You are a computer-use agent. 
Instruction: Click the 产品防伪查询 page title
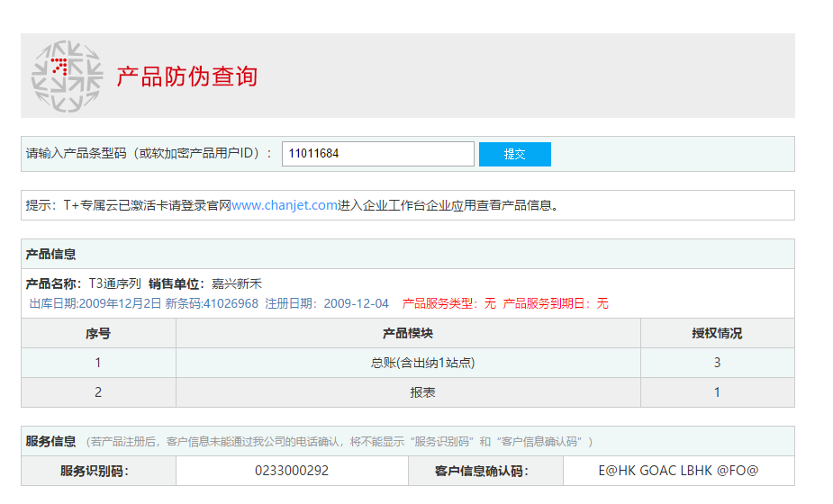tap(187, 76)
